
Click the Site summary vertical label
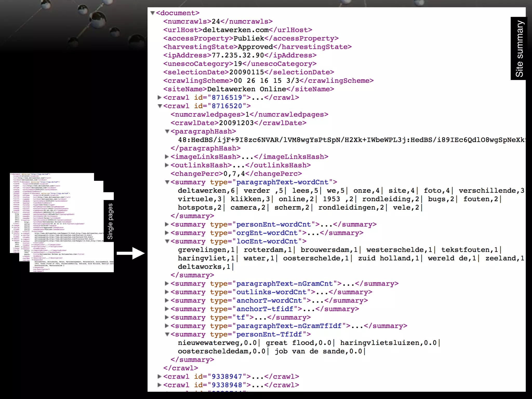[519, 49]
